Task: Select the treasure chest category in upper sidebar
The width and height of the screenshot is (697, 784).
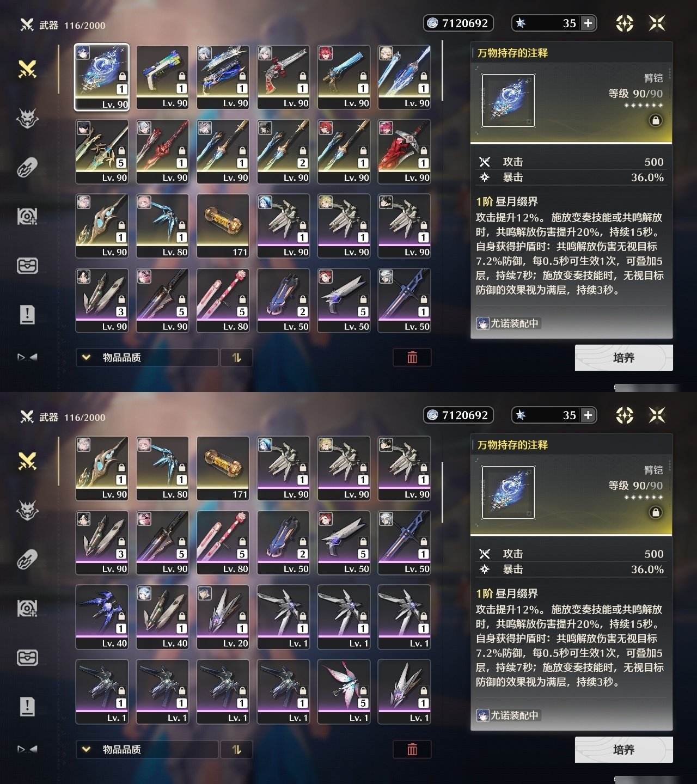Action: click(27, 266)
